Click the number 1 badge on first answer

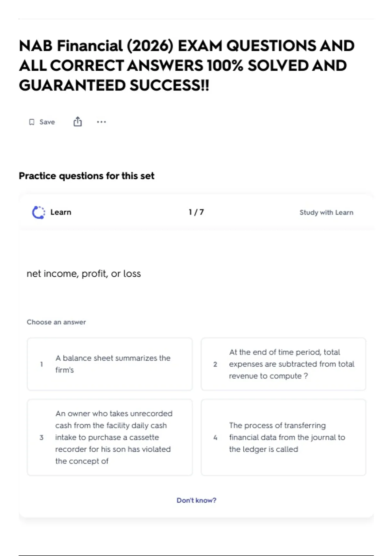point(41,364)
